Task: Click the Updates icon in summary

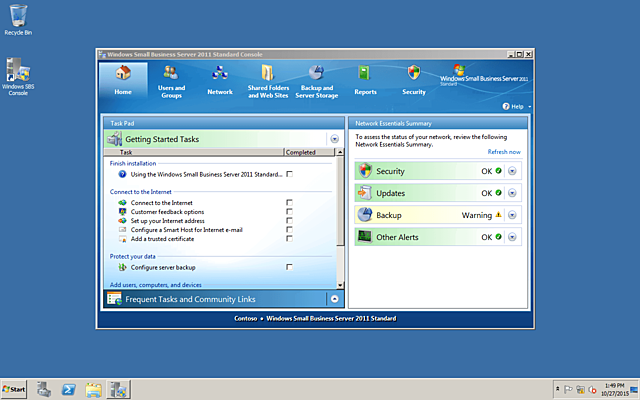Action: point(365,193)
